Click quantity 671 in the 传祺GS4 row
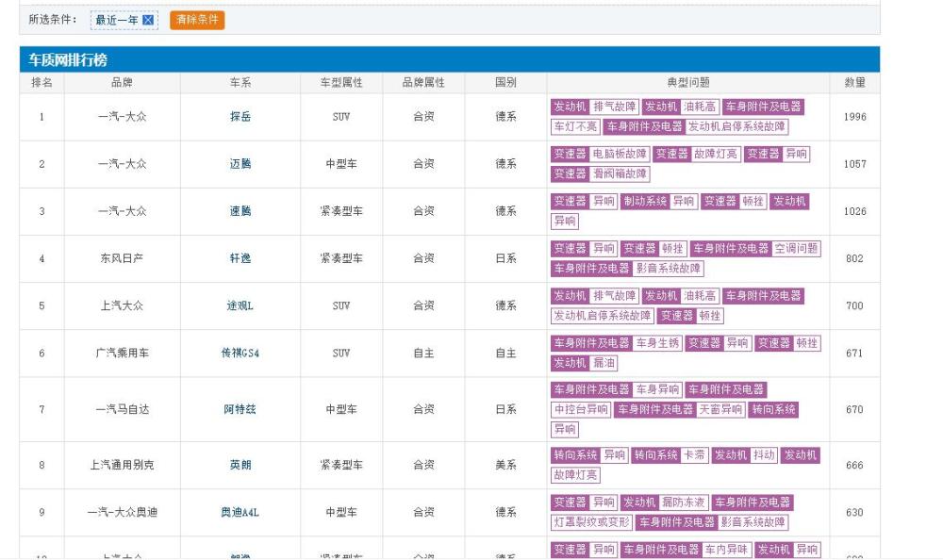Screen dimensions: 943x560 click(x=854, y=354)
